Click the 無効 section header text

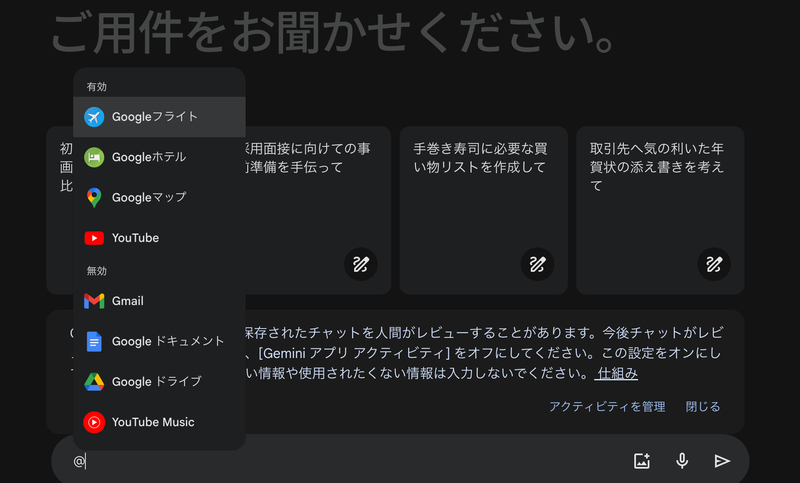pos(96,271)
